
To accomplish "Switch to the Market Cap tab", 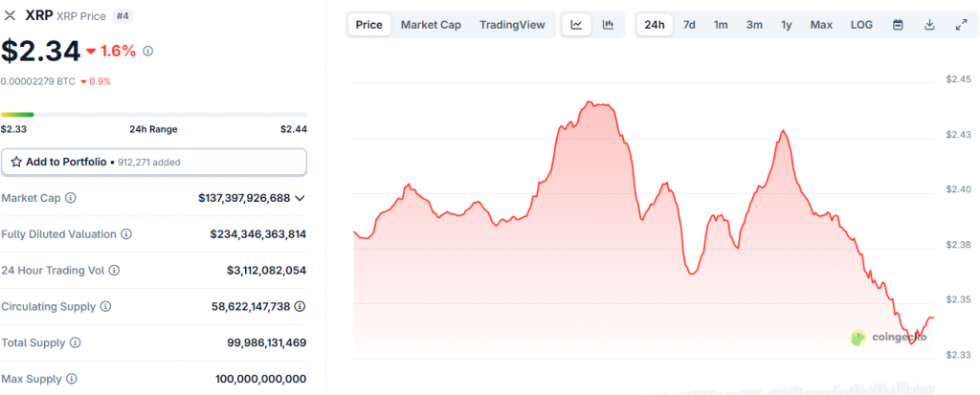I will coord(431,25).
